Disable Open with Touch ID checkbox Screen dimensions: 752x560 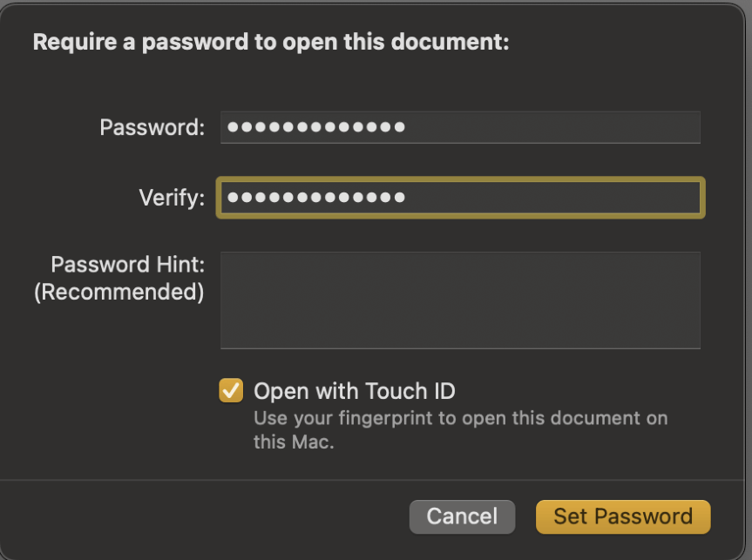click(x=231, y=390)
